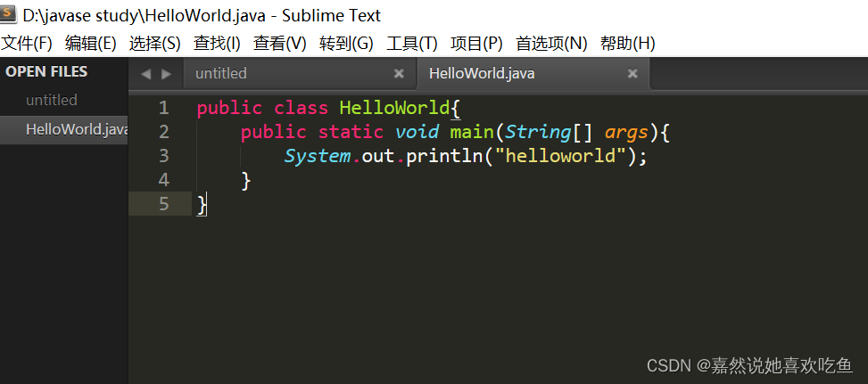This screenshot has height=384, width=868.
Task: Click the class name HelloWorld in line 1
Action: (x=394, y=108)
